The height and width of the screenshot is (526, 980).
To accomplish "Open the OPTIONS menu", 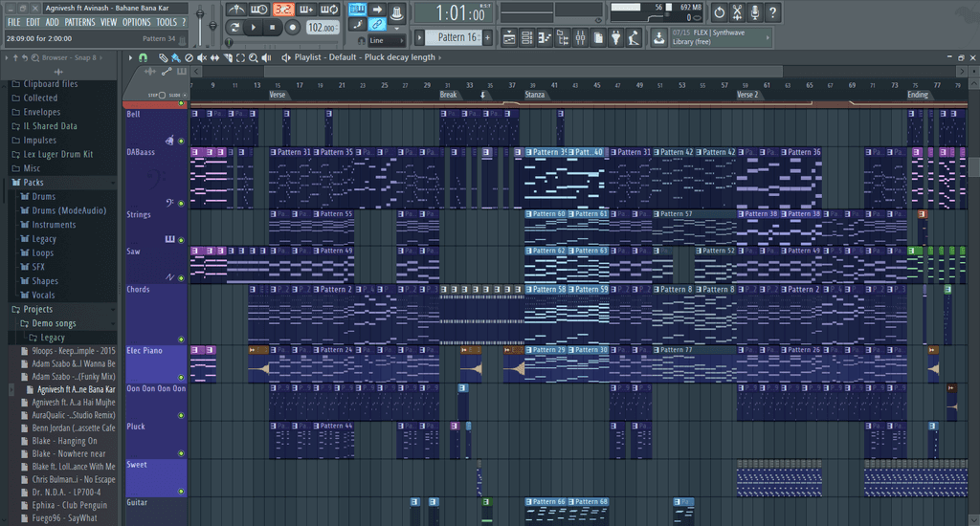I will tap(136, 22).
